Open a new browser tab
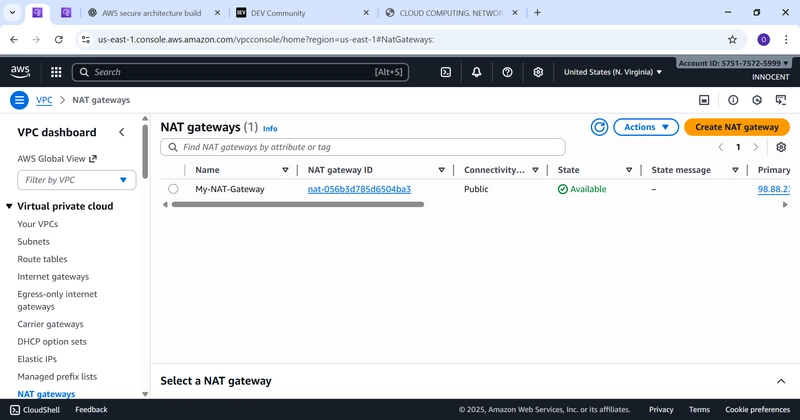800x420 pixels. (537, 13)
